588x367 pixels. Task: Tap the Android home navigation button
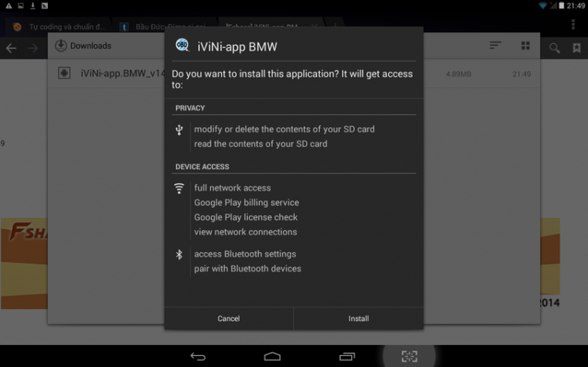[272, 357]
